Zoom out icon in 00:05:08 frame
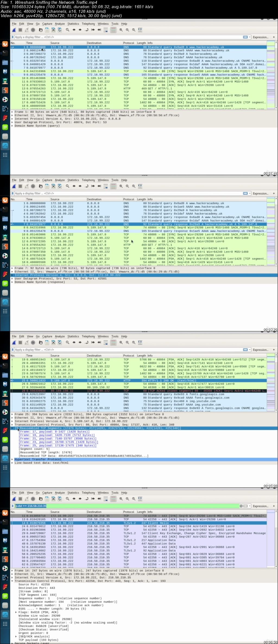 (127, 343)
